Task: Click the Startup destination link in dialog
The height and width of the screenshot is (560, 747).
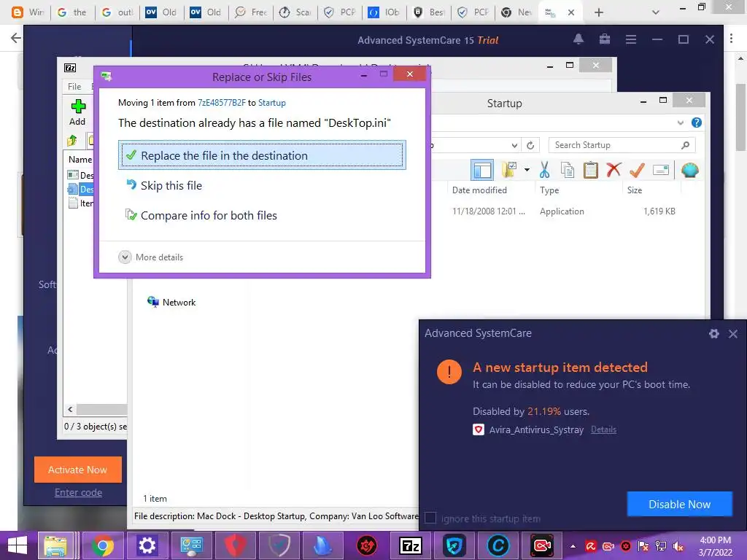Action: coord(272,102)
